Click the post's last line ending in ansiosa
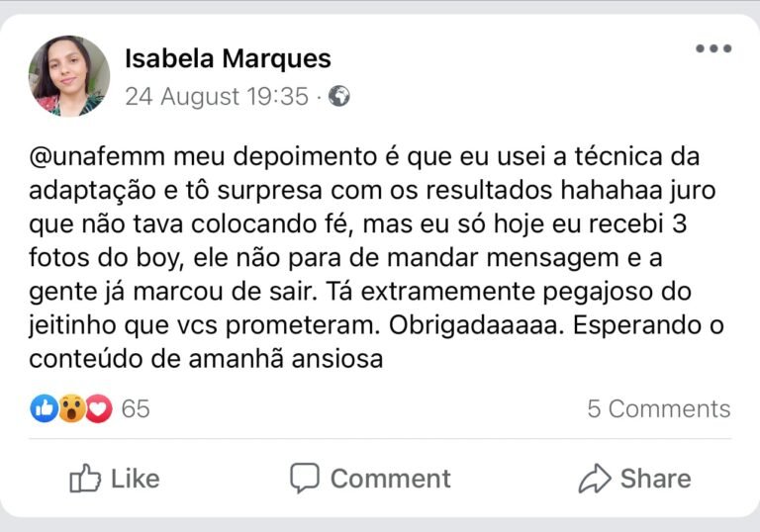 206,360
